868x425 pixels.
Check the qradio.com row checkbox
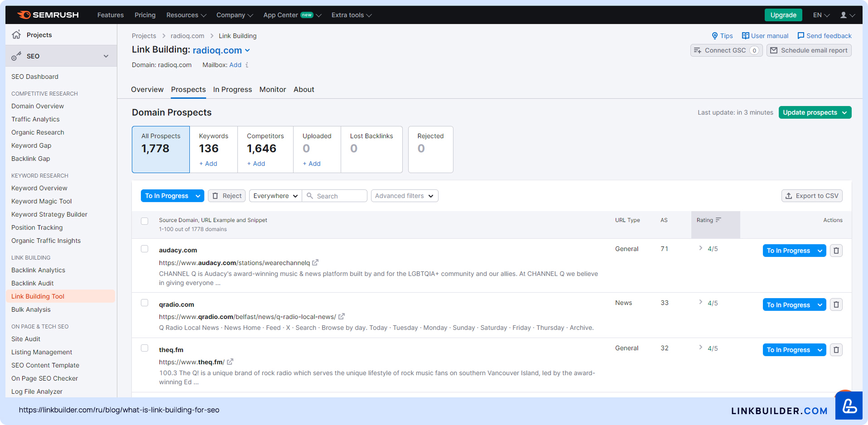145,303
